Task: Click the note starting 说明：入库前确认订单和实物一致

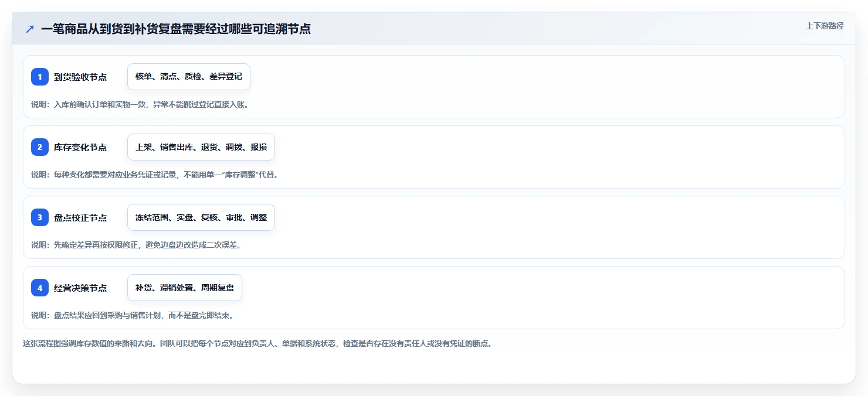Action: 140,104
